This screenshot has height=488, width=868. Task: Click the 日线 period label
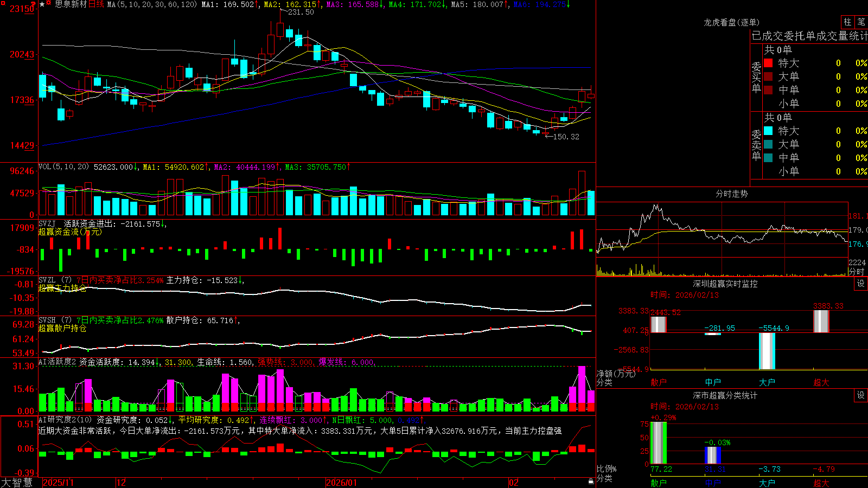pyautogui.click(x=95, y=4)
